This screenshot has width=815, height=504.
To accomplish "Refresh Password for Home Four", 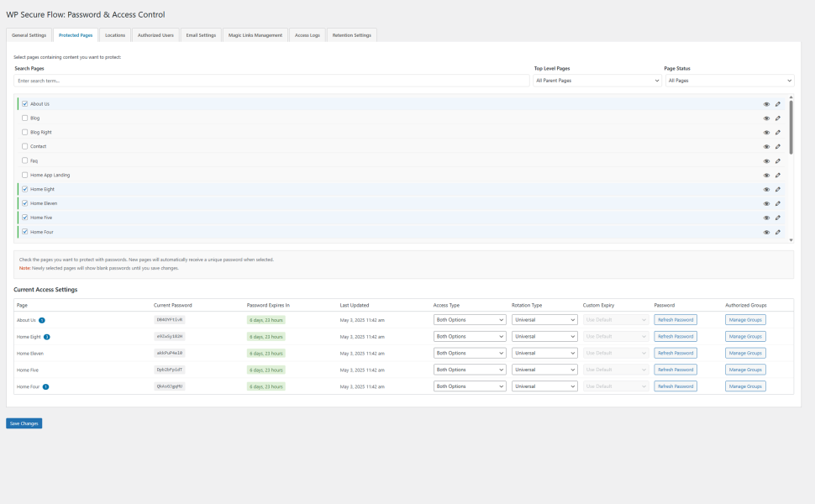I will pos(676,386).
